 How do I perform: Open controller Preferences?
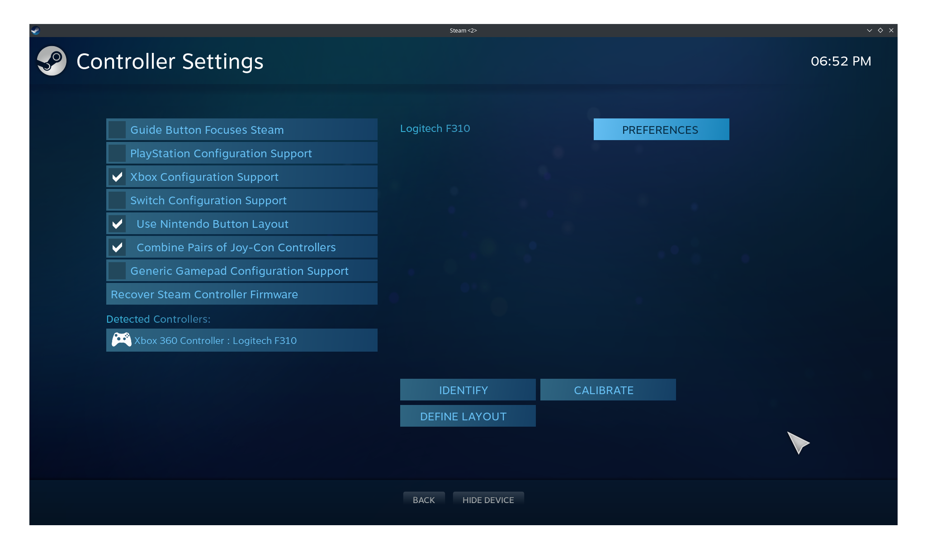tap(661, 130)
